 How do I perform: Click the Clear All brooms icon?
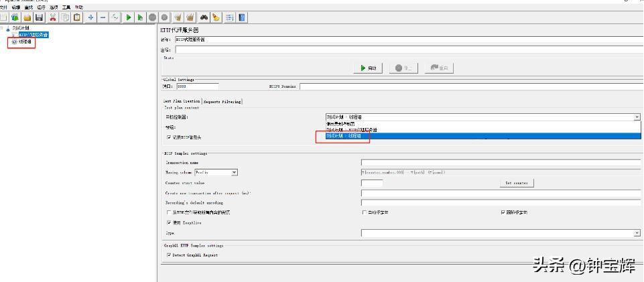point(190,17)
